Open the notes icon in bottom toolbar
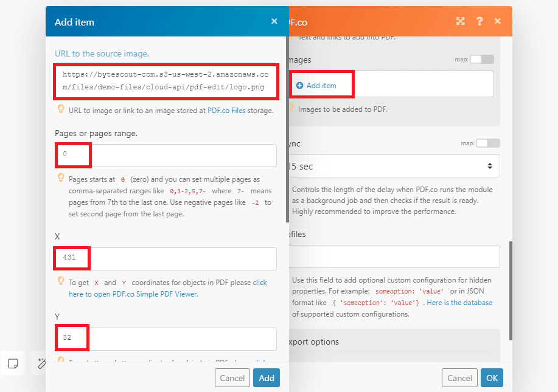 [12, 363]
